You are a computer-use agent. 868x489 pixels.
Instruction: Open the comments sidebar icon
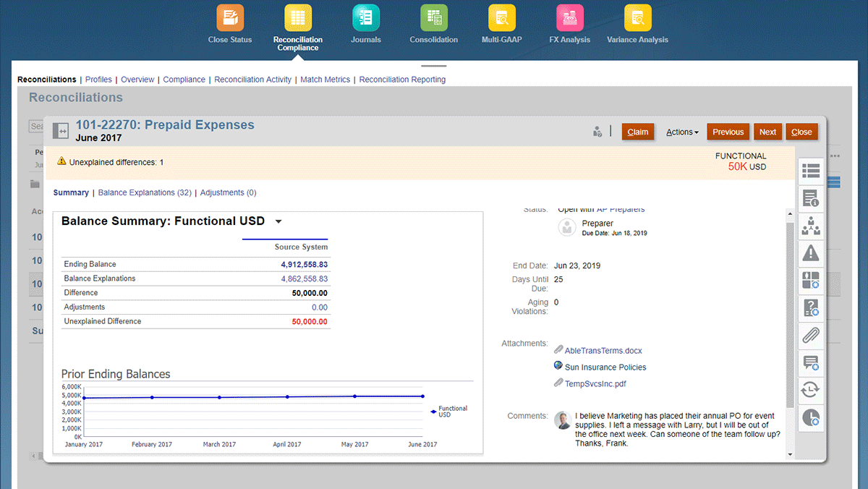(x=810, y=363)
